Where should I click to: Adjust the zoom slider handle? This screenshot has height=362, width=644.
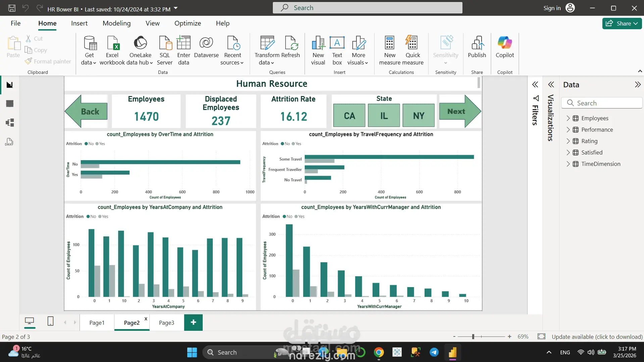(473, 336)
